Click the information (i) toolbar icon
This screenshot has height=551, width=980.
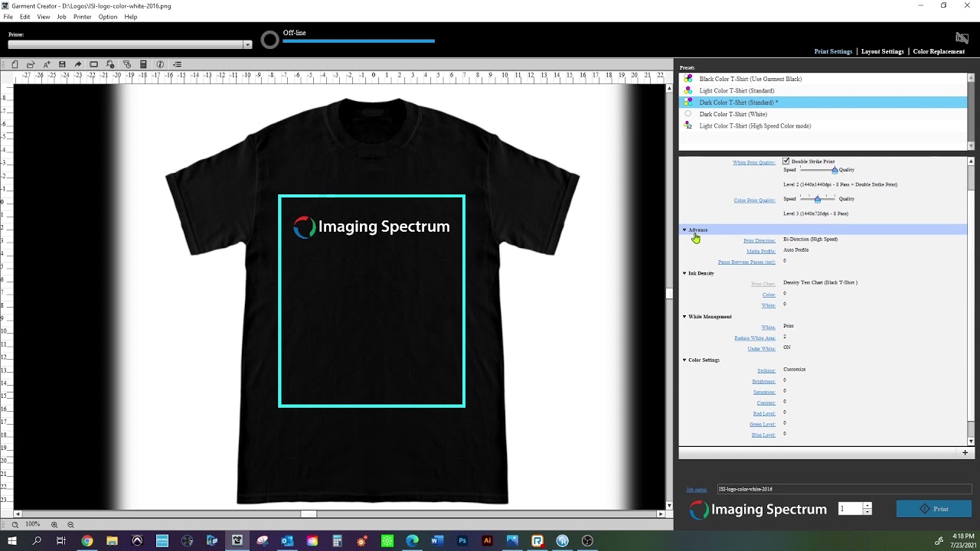tap(160, 64)
